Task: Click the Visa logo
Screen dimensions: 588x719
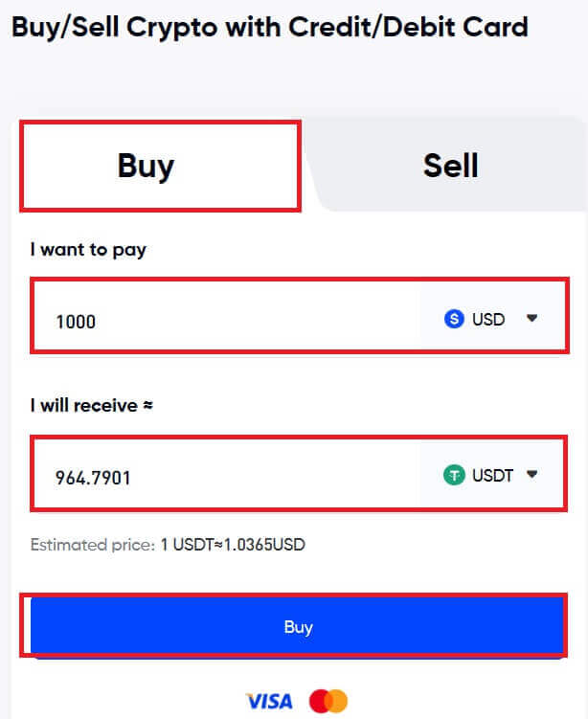Action: click(x=269, y=702)
